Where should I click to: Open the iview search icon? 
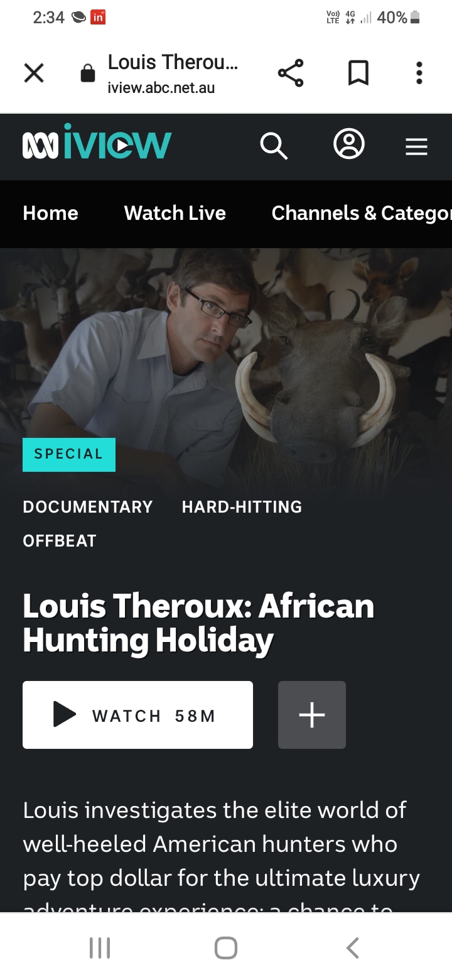tap(274, 146)
